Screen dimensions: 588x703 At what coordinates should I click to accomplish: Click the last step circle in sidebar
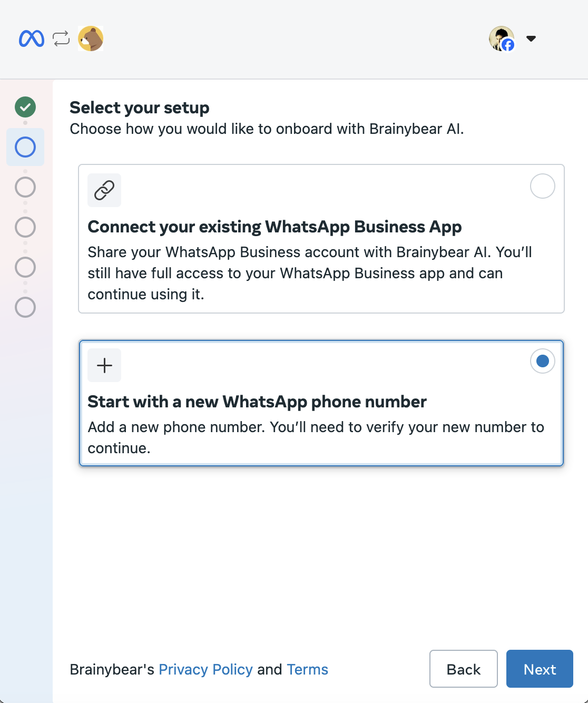coord(25,307)
